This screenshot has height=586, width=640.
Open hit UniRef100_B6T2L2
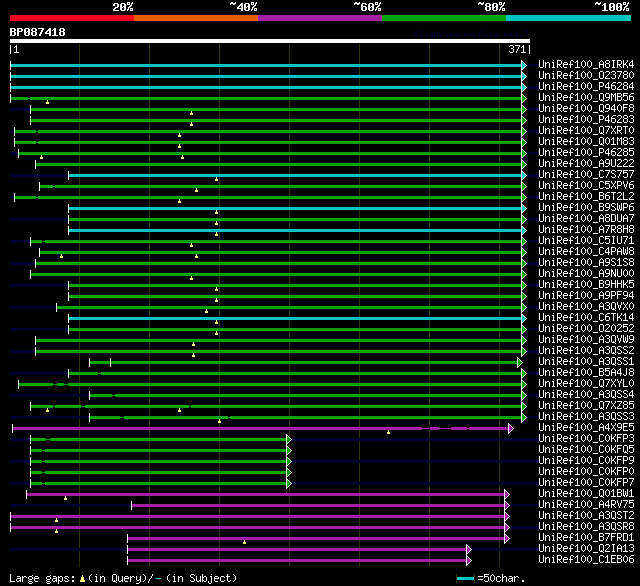tap(586, 197)
